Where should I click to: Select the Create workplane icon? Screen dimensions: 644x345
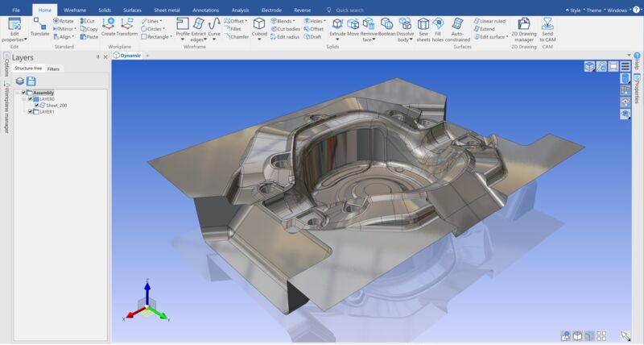tap(109, 24)
